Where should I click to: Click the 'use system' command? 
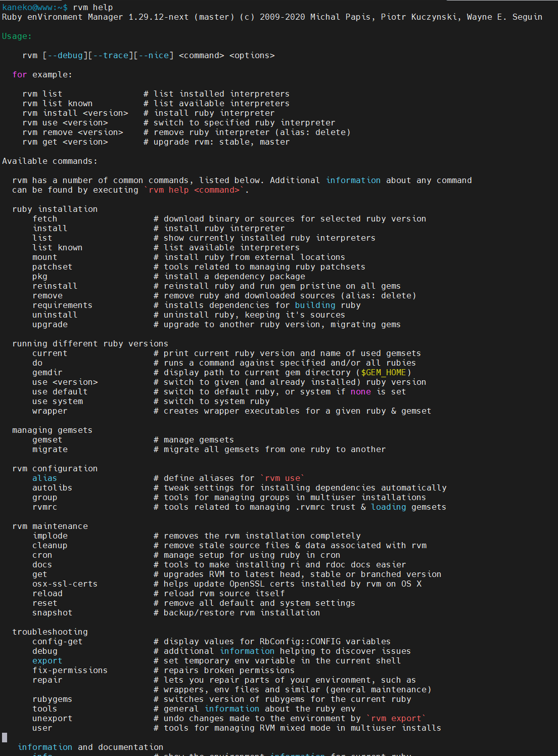[58, 402]
